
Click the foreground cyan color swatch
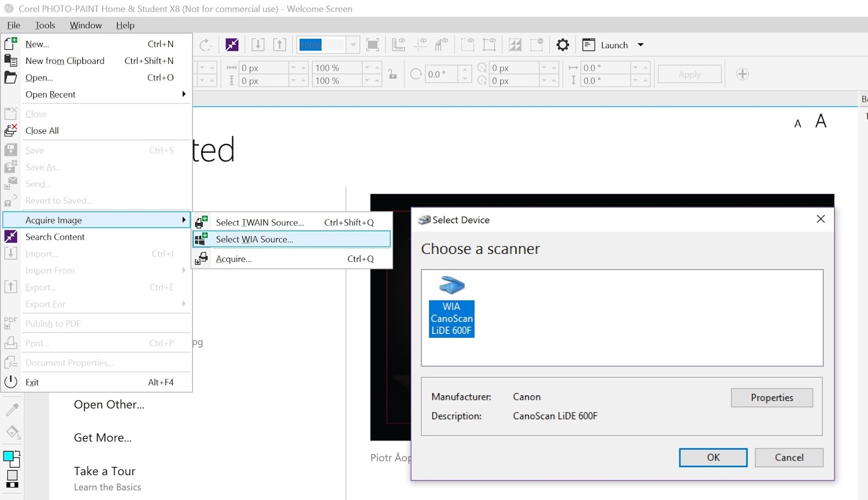[8, 456]
